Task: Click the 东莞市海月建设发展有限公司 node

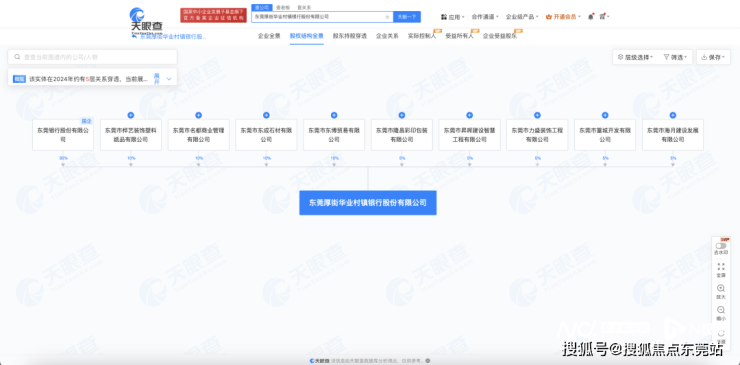Action: coord(673,135)
